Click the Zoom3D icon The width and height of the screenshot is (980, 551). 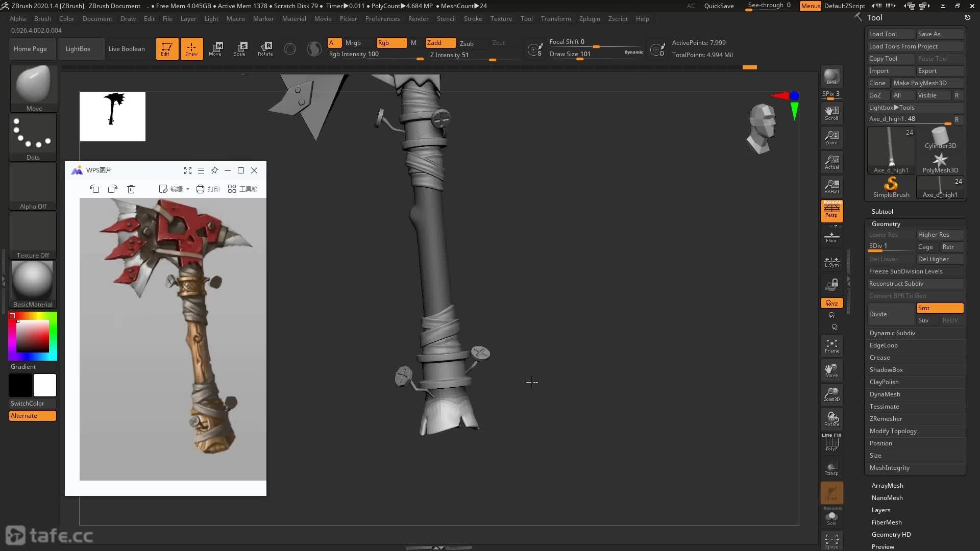[x=831, y=394]
